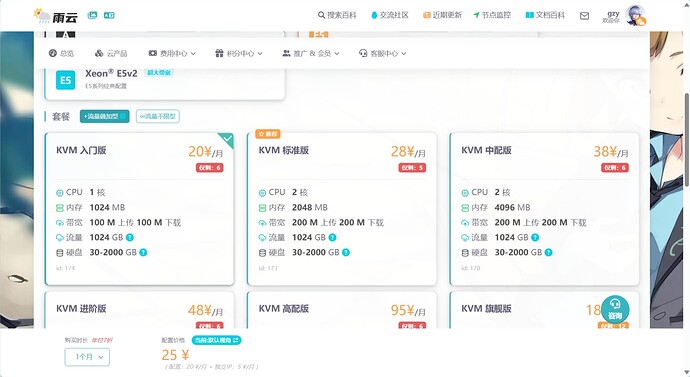
Task: Expand the 积分中心 menu
Action: tap(239, 53)
